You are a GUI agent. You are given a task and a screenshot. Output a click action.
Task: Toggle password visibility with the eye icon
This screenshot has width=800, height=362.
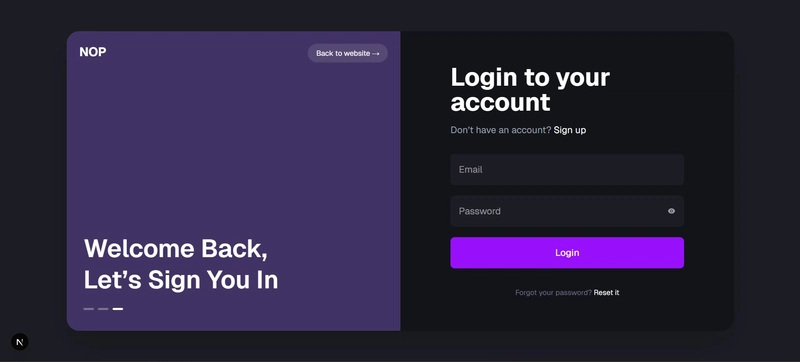pos(671,211)
